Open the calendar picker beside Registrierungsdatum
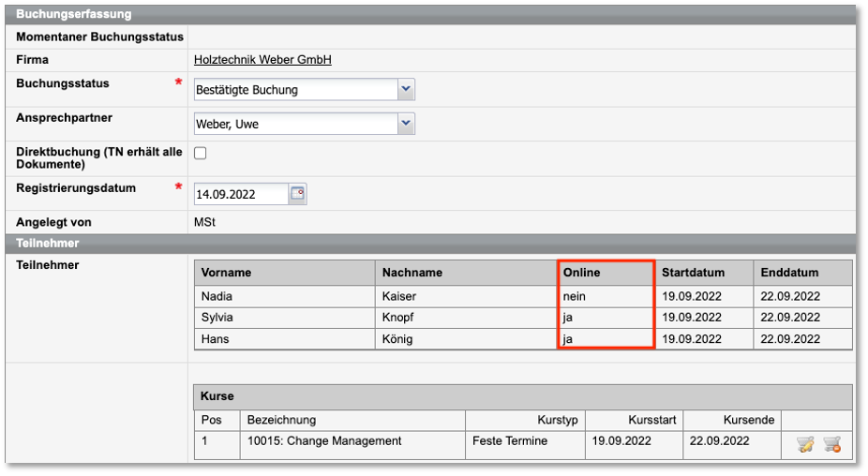This screenshot has height=476, width=868. point(297,194)
